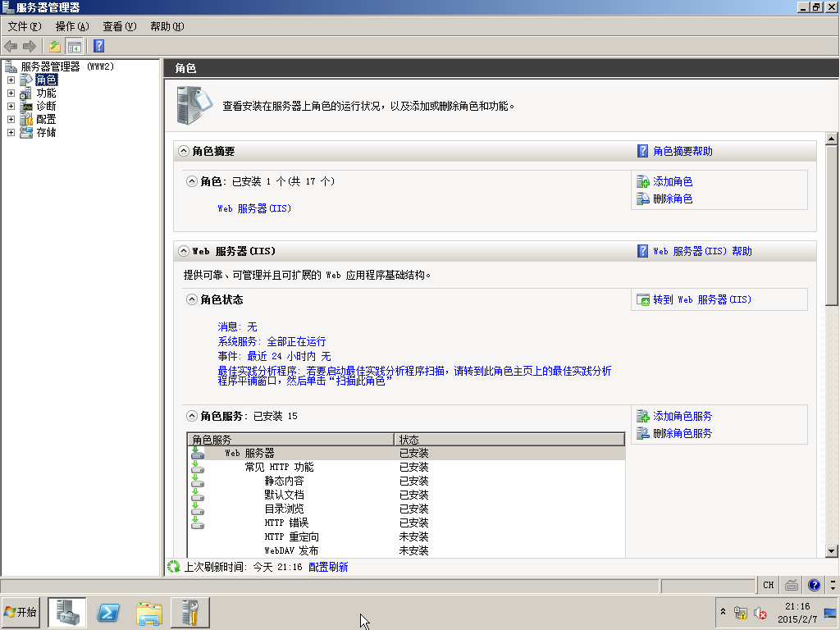Collapse the 角色服务 subsection
Viewport: 840px width, 630px height.
click(192, 416)
